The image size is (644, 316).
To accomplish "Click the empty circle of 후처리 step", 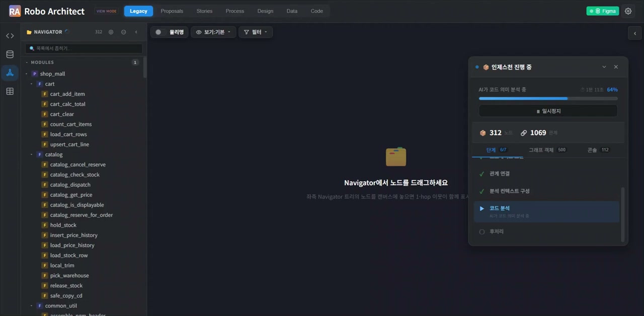I will click(x=482, y=232).
